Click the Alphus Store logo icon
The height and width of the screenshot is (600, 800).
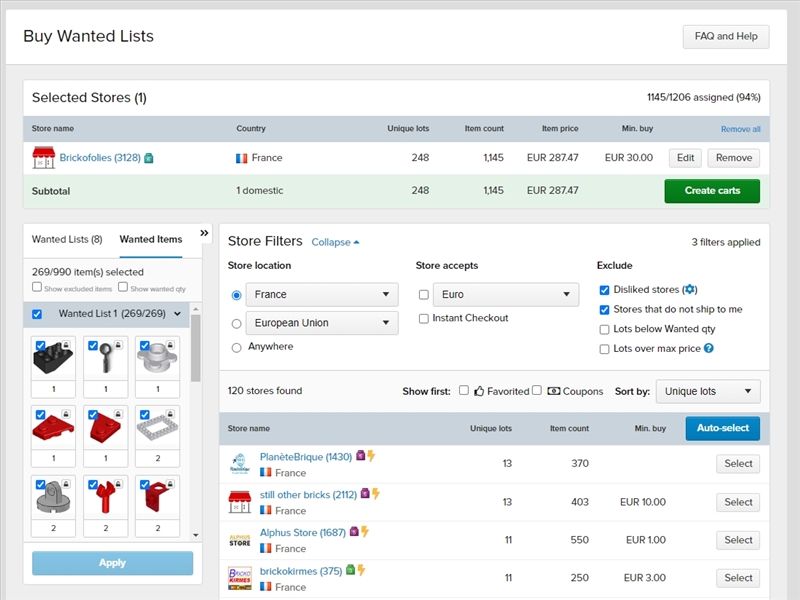(x=240, y=540)
